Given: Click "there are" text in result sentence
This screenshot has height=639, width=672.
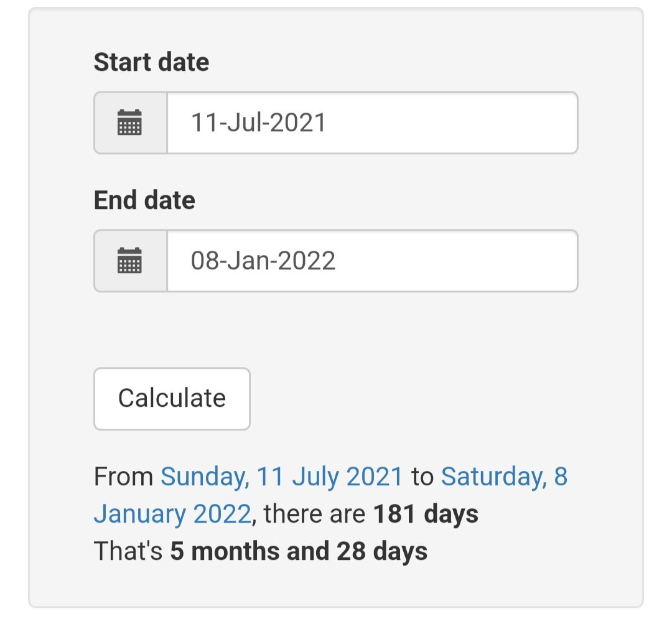Looking at the screenshot, I should pos(315,513).
